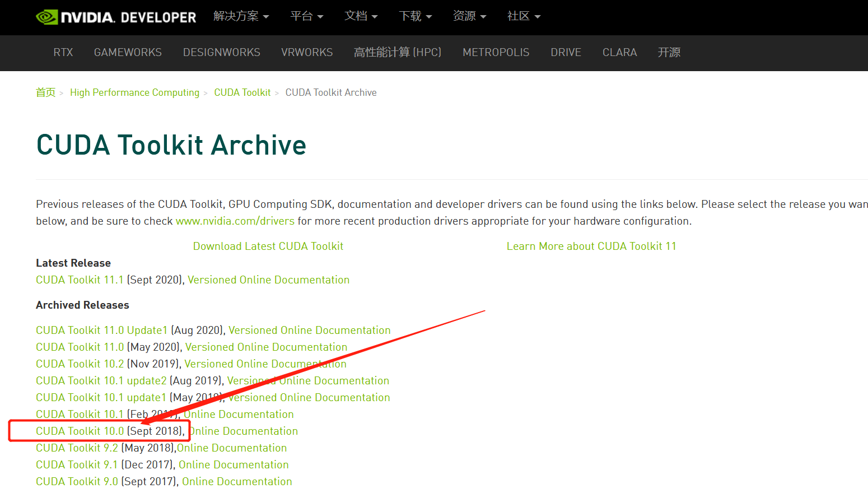Expand the 解决方案 dropdown menu
The image size is (868, 493).
(241, 16)
